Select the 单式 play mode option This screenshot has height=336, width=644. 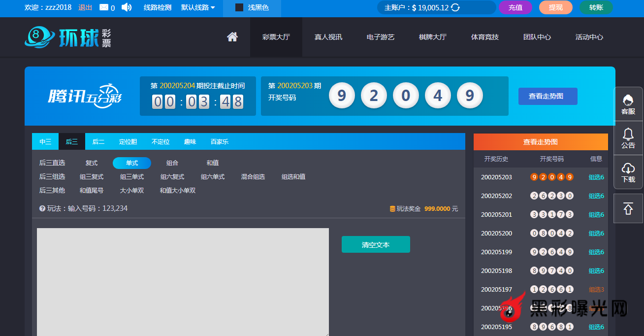pyautogui.click(x=132, y=163)
